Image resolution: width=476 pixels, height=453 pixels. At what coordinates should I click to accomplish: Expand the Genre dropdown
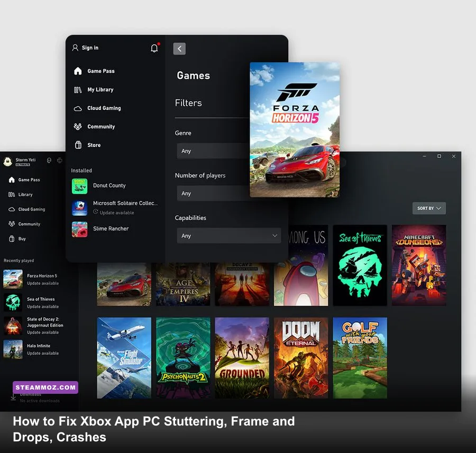213,151
